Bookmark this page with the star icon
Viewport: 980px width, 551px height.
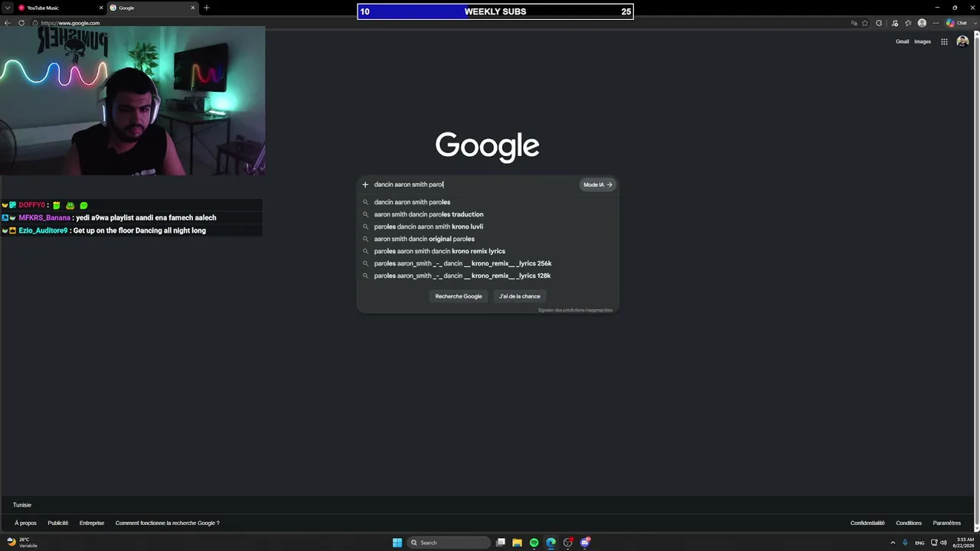tap(865, 23)
